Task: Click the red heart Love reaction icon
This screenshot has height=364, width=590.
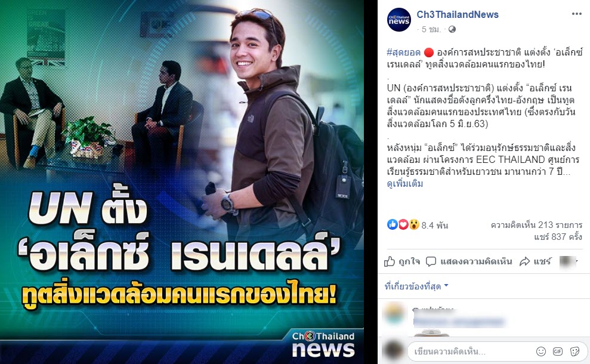Action: (x=403, y=225)
